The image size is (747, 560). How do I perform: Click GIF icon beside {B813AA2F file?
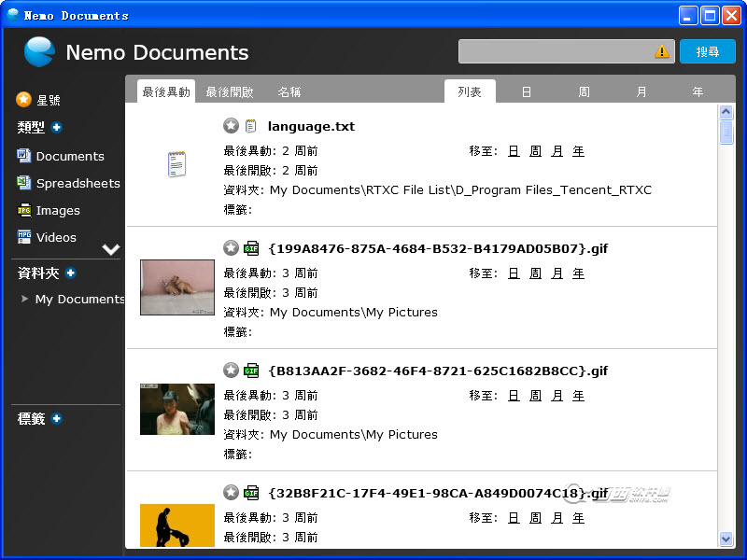click(x=251, y=371)
